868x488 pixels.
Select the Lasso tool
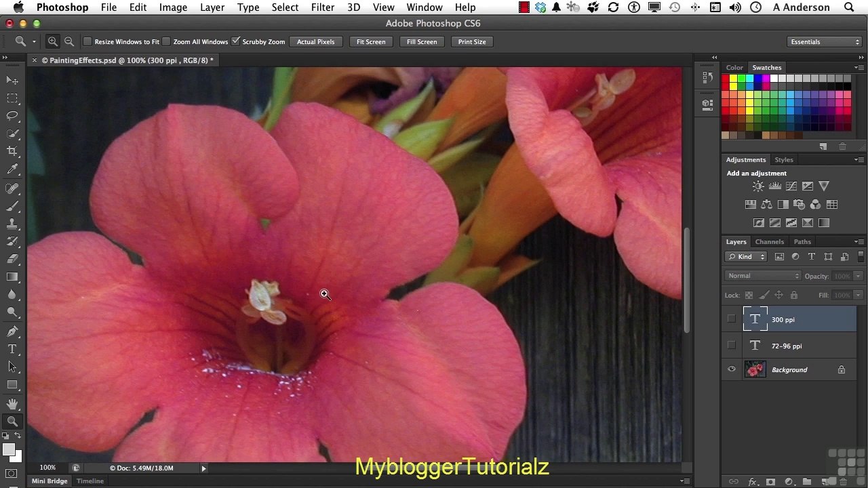[x=12, y=116]
